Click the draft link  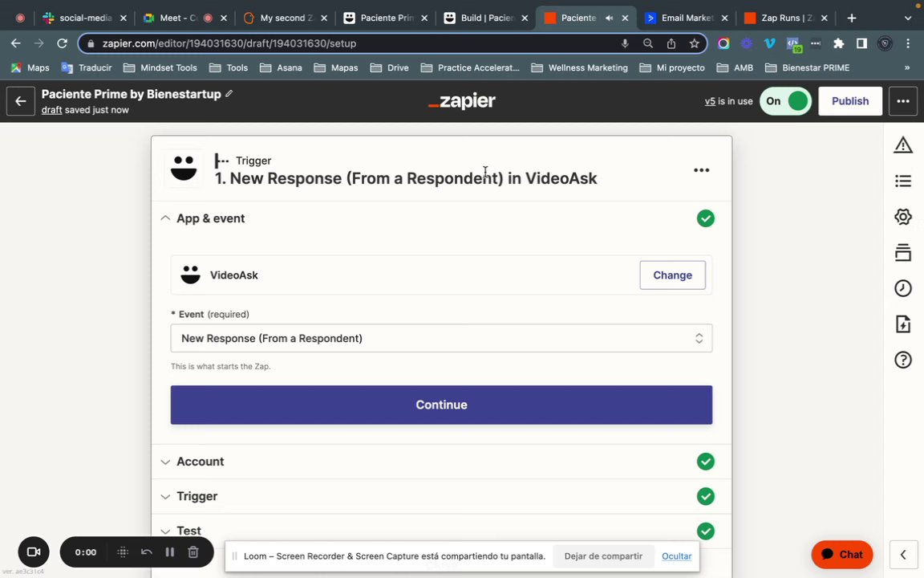(x=51, y=110)
